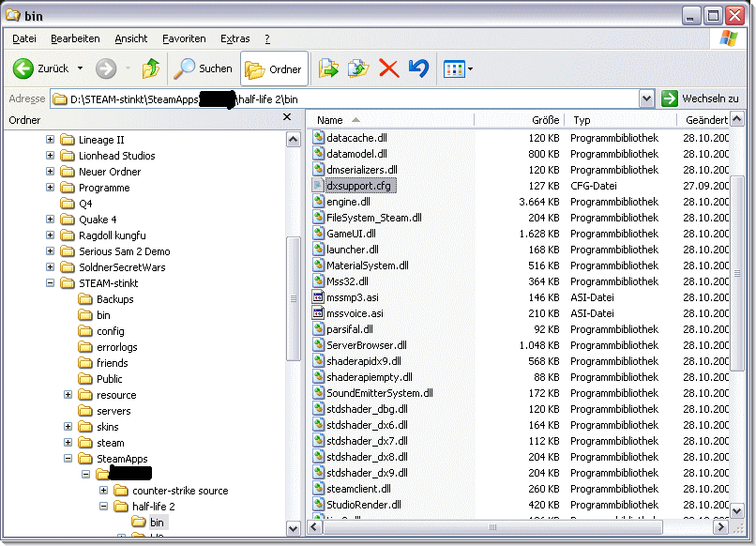The width and height of the screenshot is (756, 546).
Task: Click the steamclient.dll file icon
Action: [x=318, y=488]
